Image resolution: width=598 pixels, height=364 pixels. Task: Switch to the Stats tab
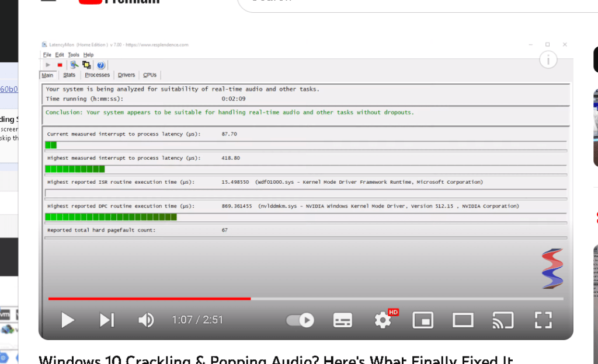pyautogui.click(x=69, y=75)
